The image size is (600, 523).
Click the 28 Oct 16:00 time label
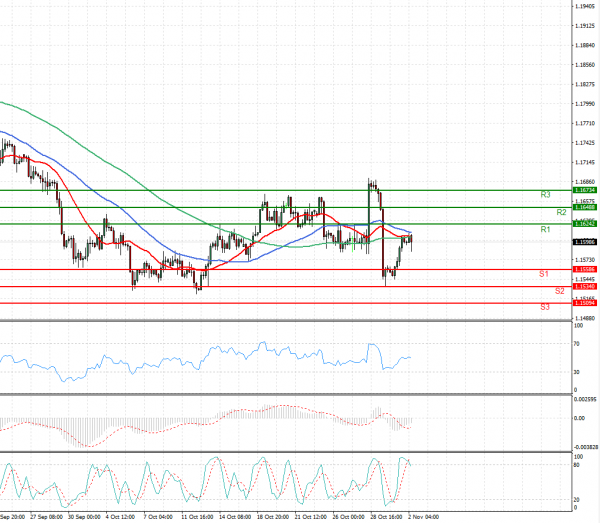point(386,517)
